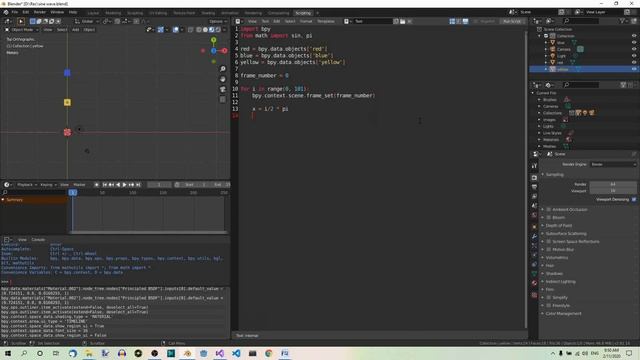Toggle visibility eye for yellow object
The height and width of the screenshot is (360, 640).
pyautogui.click(x=634, y=69)
